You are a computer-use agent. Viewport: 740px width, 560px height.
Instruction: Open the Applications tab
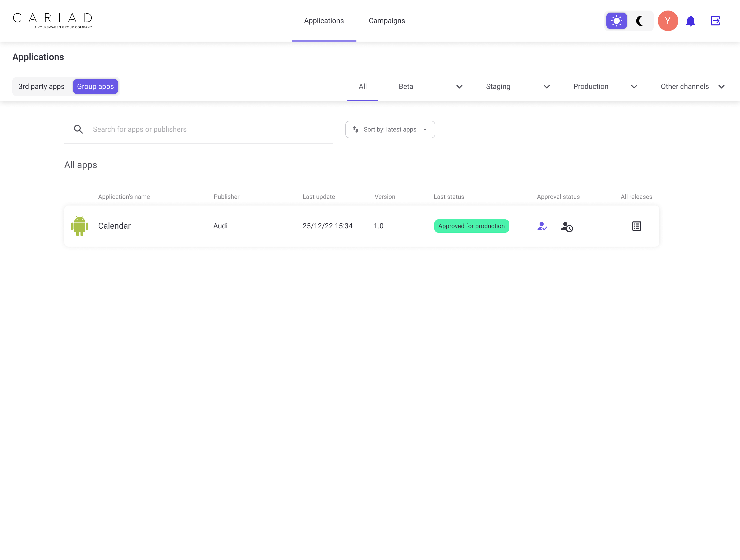tap(324, 21)
